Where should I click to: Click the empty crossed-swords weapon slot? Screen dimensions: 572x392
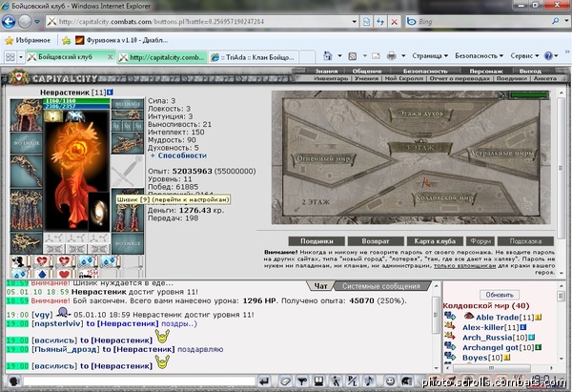tap(128, 171)
